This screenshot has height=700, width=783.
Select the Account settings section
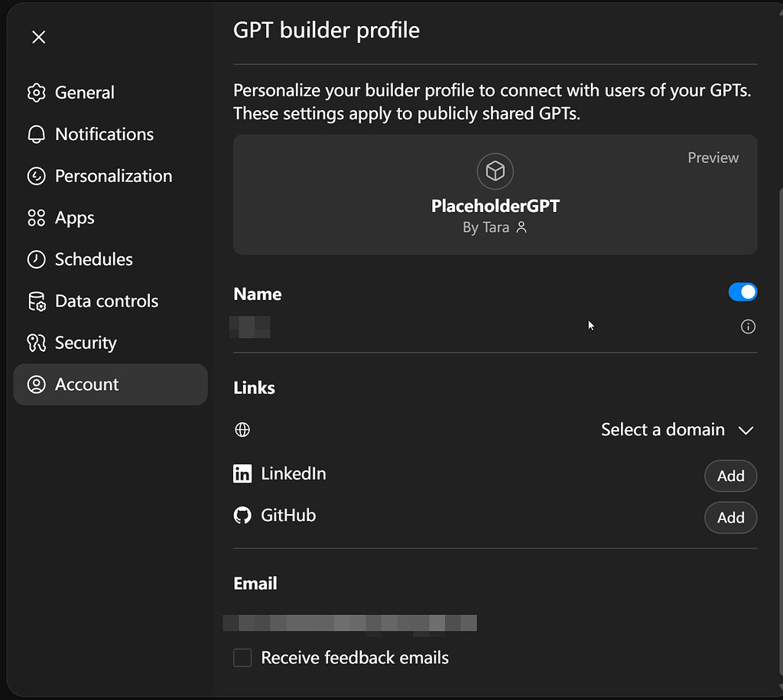click(110, 384)
